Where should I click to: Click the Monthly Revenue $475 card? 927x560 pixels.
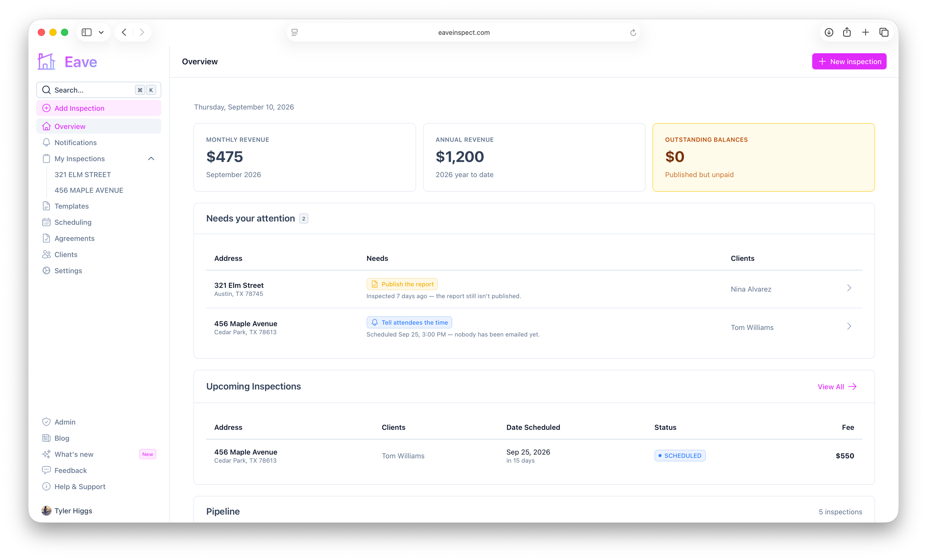(x=305, y=157)
